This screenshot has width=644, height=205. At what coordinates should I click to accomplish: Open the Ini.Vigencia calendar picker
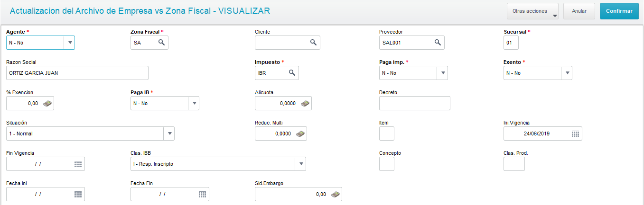[x=575, y=134]
